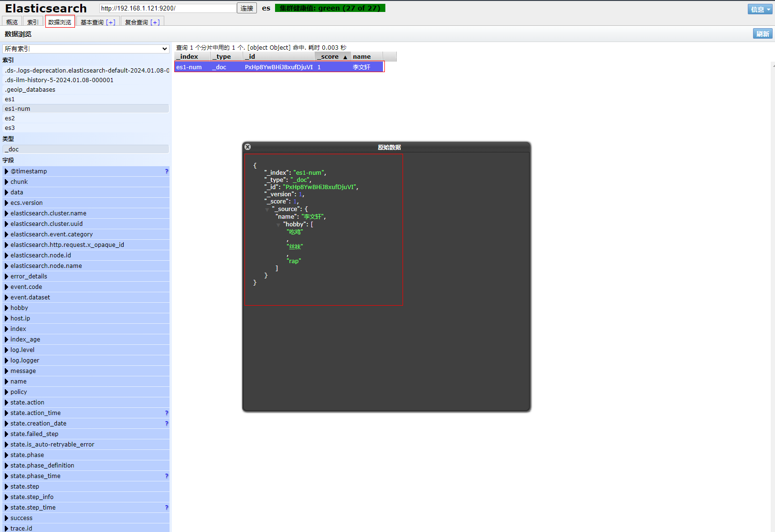This screenshot has height=532, width=775.
Task: Collapse the _source node in JSON view
Action: click(267, 210)
